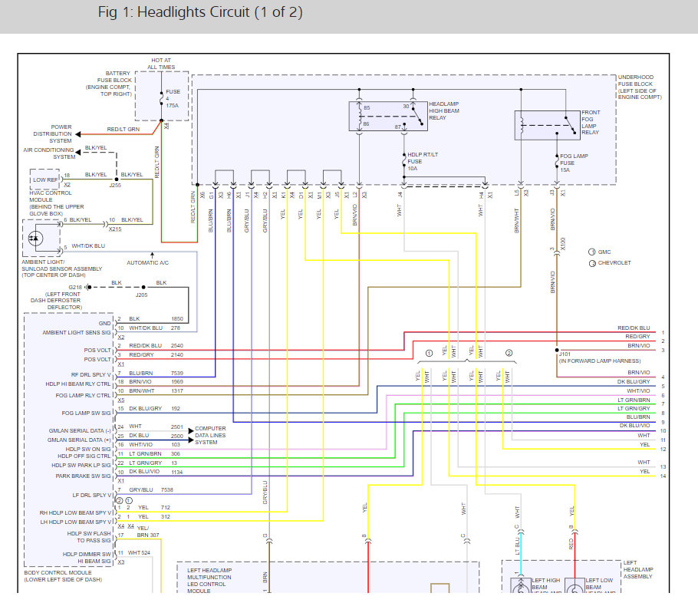
Task: Select the "LEFT HEADLAMP MULTIFUNCTION LED CONTROL MODULE" label
Action: 209,581
